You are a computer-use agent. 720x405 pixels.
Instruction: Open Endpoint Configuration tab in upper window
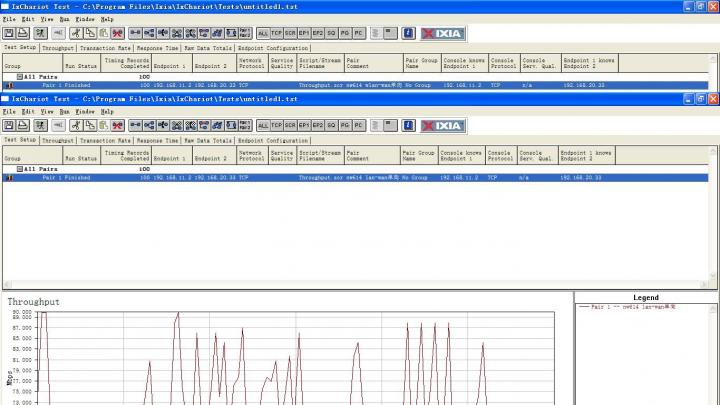pyautogui.click(x=273, y=48)
